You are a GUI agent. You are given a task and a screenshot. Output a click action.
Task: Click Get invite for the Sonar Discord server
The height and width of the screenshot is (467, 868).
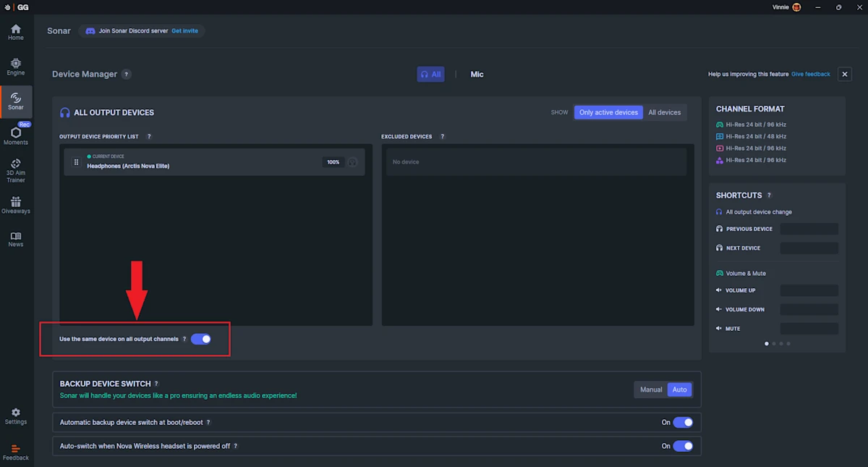184,30
